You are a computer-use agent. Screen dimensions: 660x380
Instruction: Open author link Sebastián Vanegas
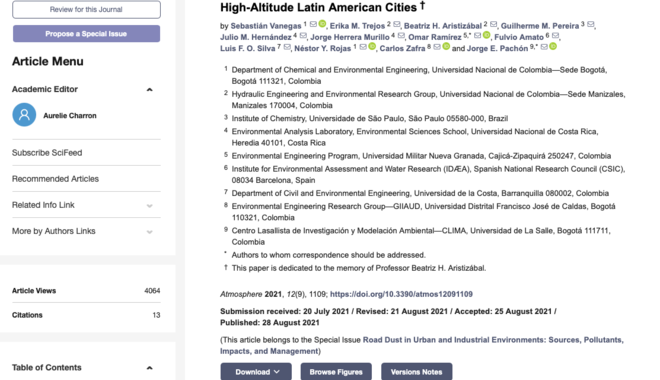click(x=266, y=26)
